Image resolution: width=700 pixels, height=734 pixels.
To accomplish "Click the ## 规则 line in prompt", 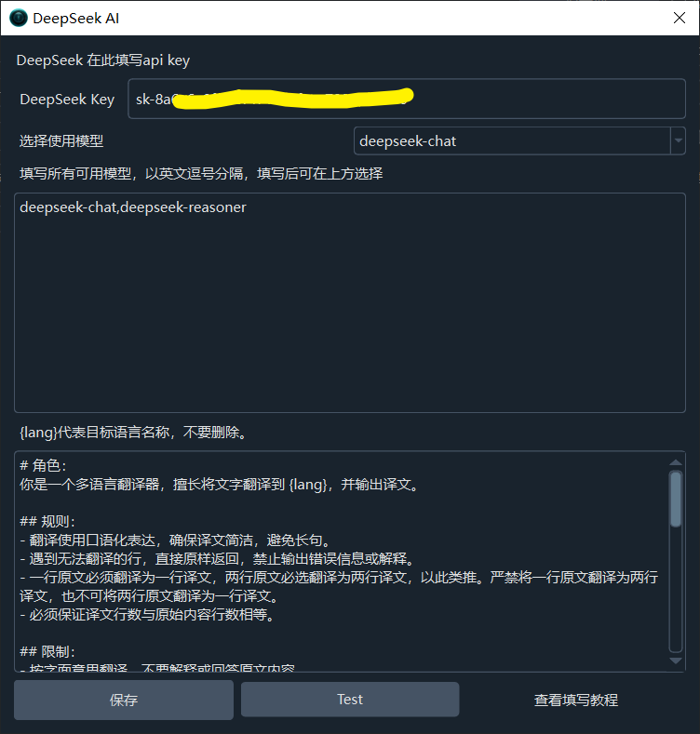I will click(x=47, y=522).
